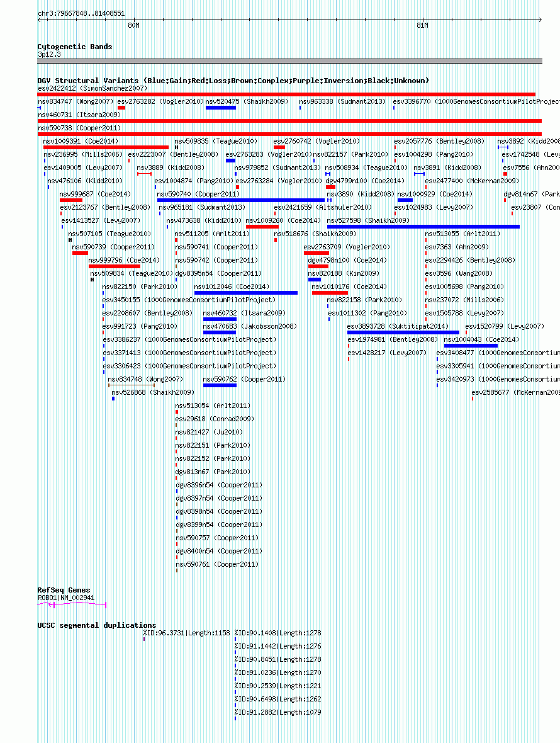560x743 pixels.
Task: Select the esv1428217 (Levy2007) variant label
Action: click(387, 353)
